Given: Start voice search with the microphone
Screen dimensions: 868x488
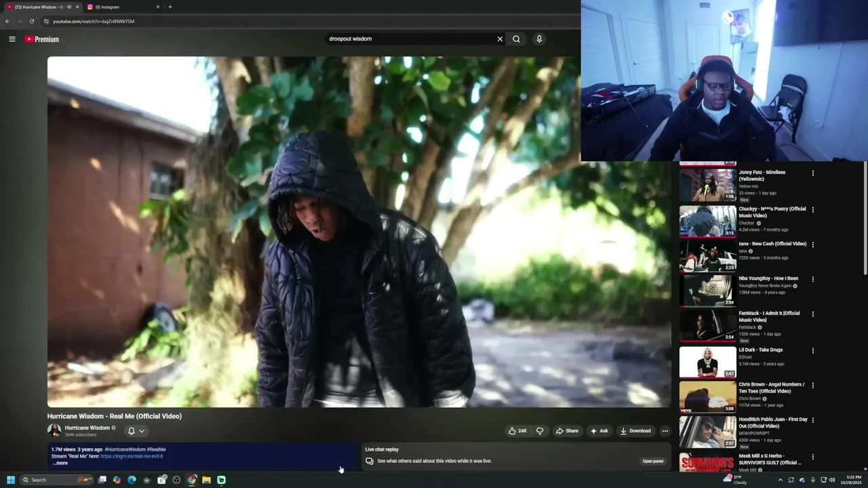Looking at the screenshot, I should pyautogui.click(x=539, y=39).
